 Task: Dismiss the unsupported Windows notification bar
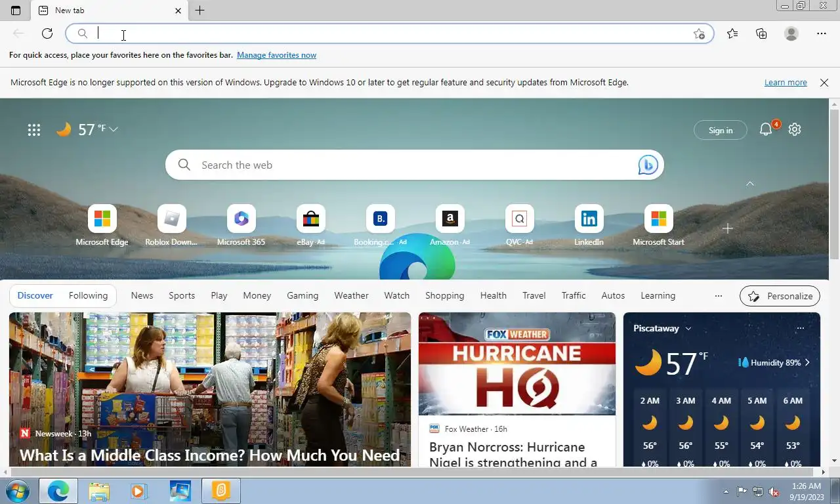824,83
